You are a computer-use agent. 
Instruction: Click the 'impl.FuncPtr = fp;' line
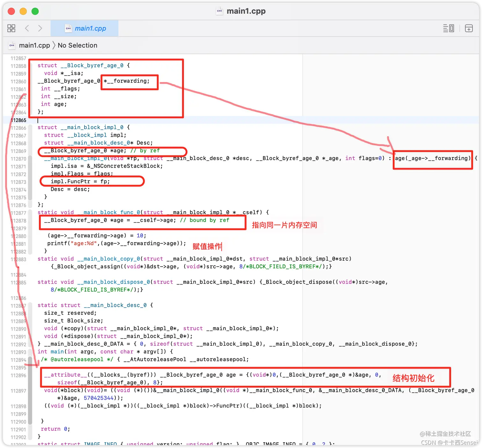tap(80, 181)
